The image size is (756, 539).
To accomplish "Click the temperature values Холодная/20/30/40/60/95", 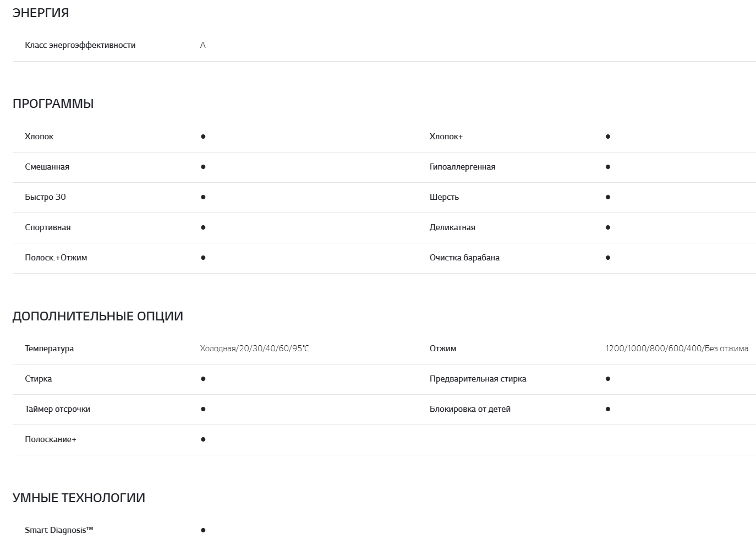I will pos(255,349).
